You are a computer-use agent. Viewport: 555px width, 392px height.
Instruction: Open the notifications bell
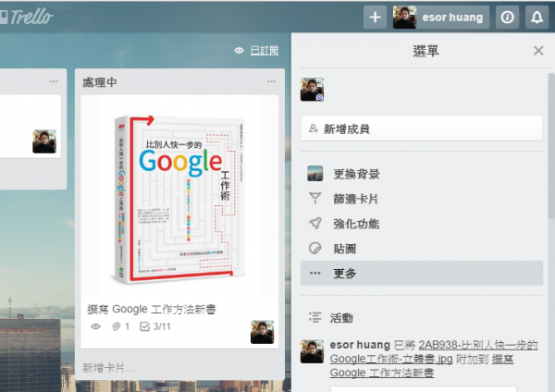(536, 17)
